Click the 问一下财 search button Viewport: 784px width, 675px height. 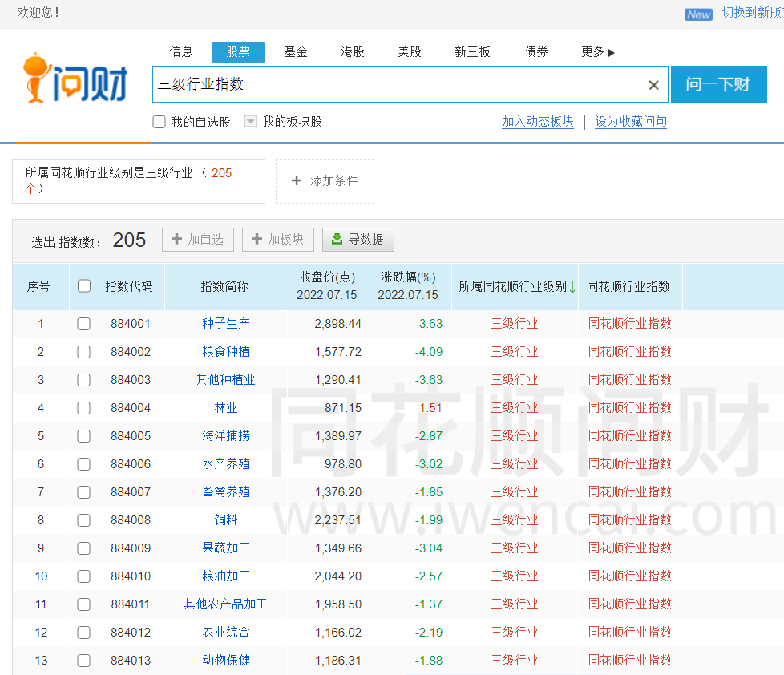tap(718, 84)
